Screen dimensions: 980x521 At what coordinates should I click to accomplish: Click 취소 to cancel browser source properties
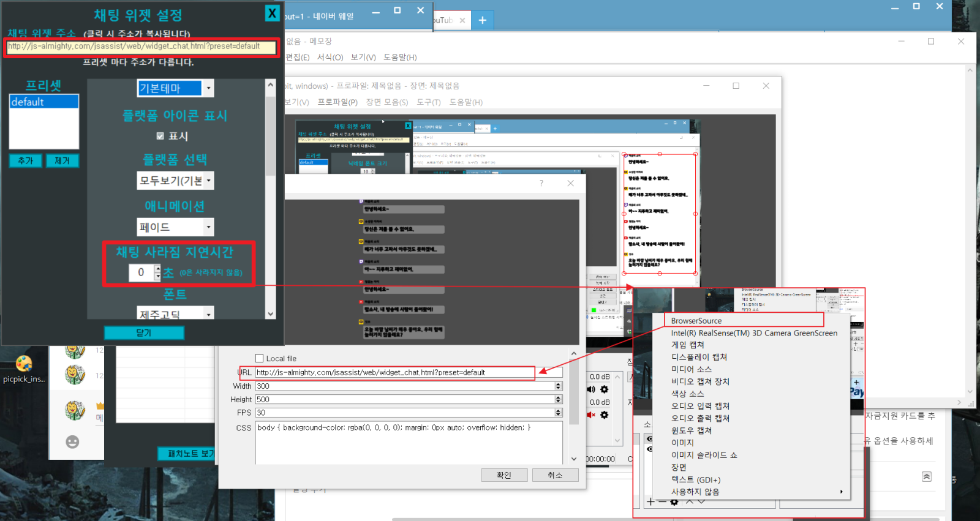[x=555, y=474]
